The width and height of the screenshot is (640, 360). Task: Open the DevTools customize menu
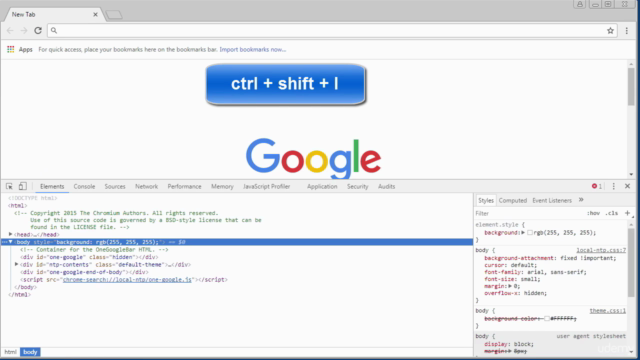click(613, 186)
